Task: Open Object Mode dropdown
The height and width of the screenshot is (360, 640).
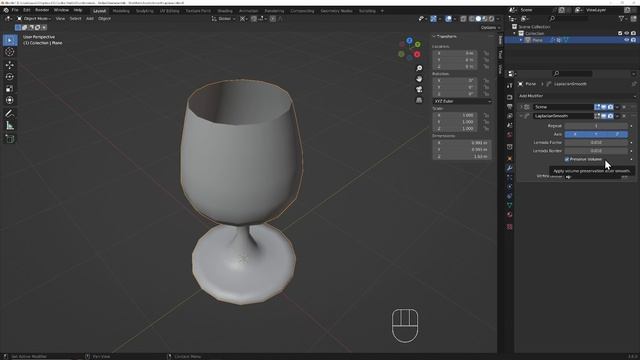Action: (34, 19)
